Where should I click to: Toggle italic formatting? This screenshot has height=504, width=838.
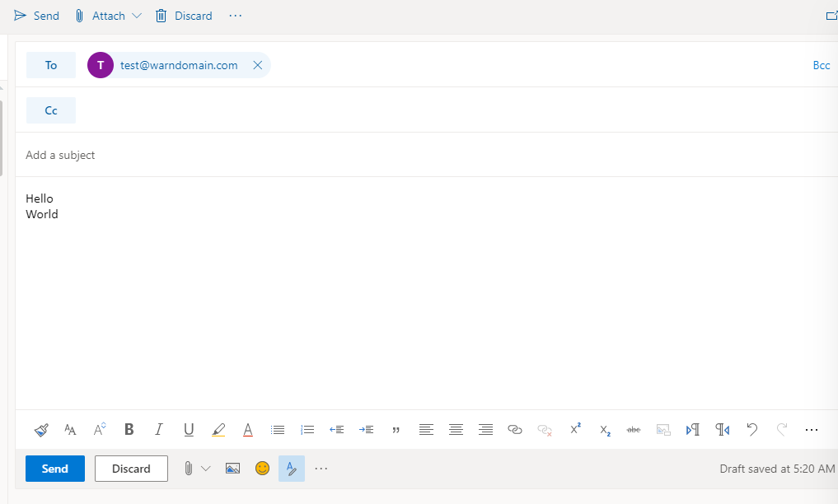pos(158,429)
